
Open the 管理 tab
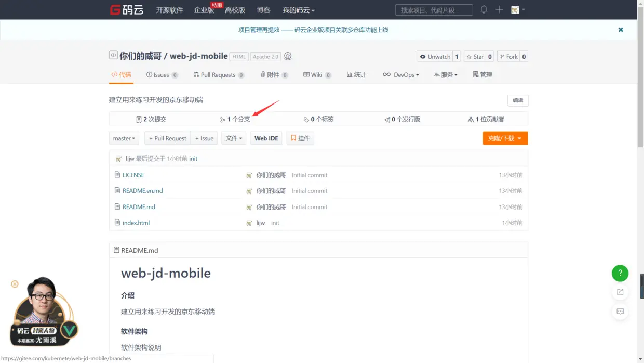482,75
